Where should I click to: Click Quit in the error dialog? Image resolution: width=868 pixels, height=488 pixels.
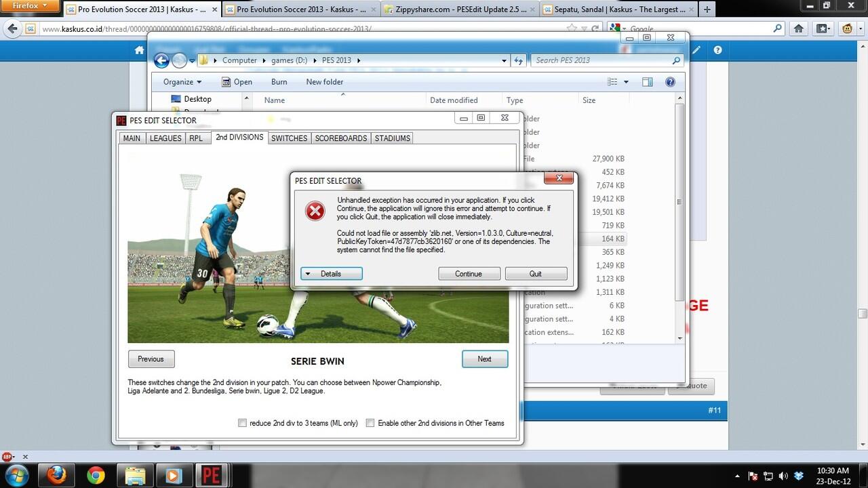pos(536,274)
